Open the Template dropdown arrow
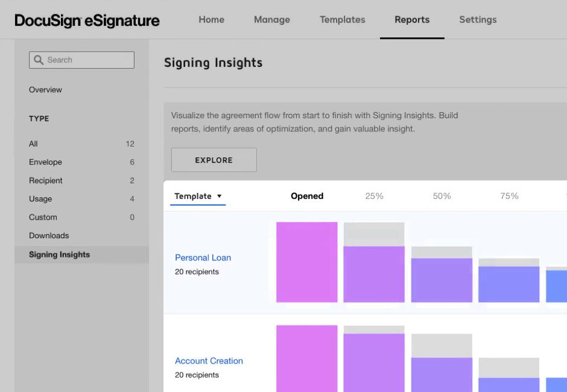Viewport: 567px width, 392px height. pyautogui.click(x=220, y=196)
